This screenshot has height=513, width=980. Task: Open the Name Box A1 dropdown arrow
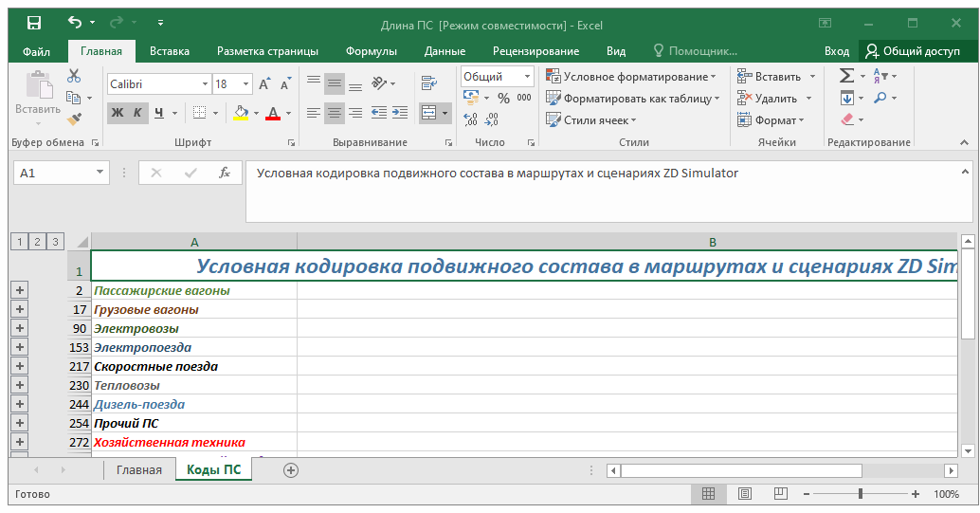(100, 173)
